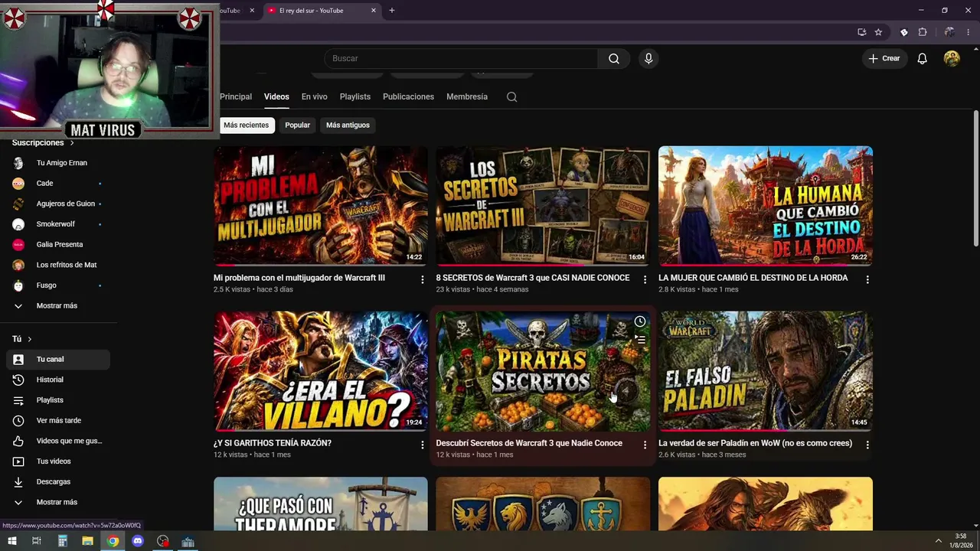Open the YouTube account avatar menu
The image size is (980, 551).
pos(952,59)
